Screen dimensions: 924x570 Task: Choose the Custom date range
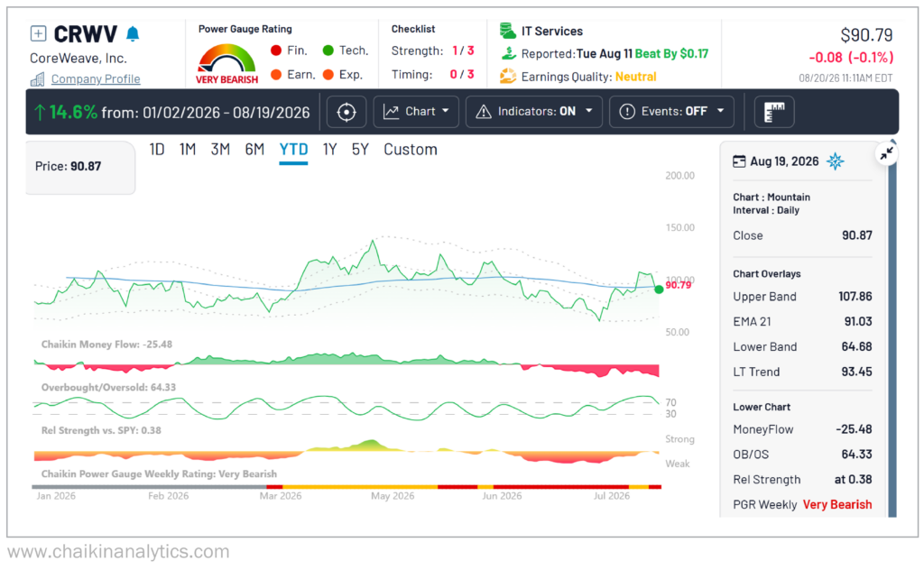pyautogui.click(x=411, y=150)
